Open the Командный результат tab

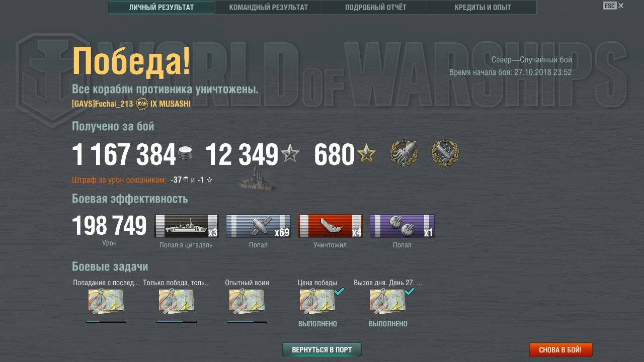(x=269, y=8)
